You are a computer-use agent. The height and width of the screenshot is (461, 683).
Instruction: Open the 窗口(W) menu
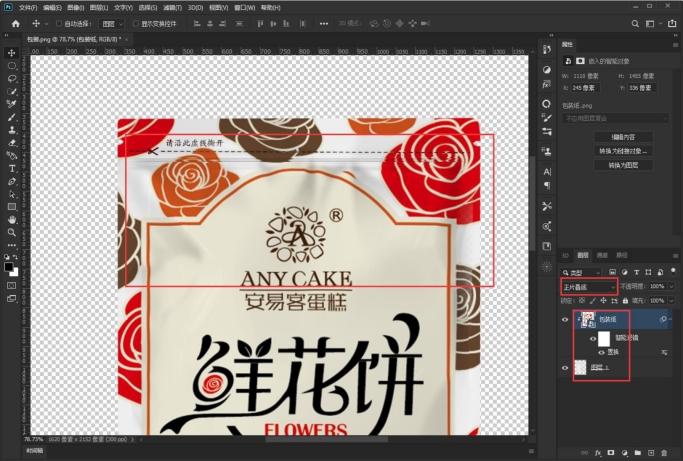(244, 7)
